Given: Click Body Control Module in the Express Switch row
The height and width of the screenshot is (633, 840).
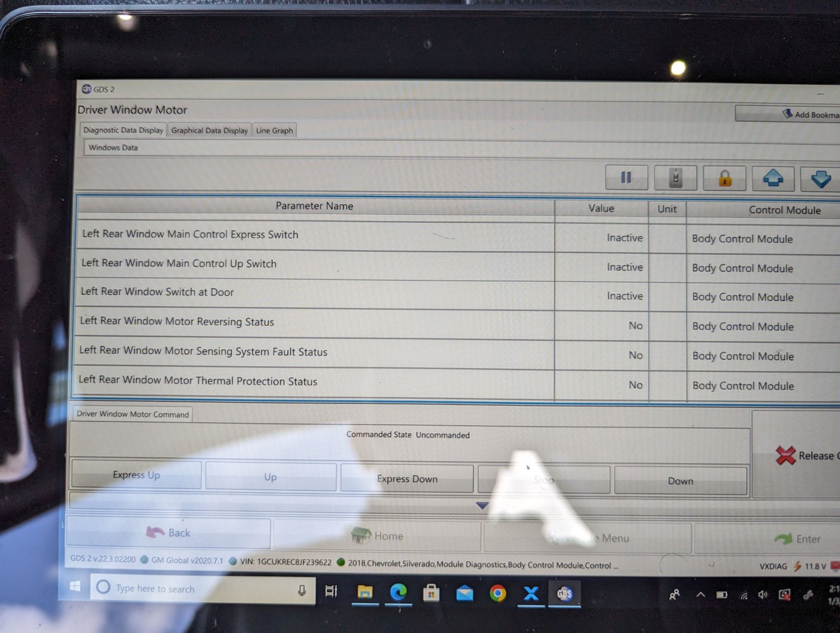Looking at the screenshot, I should point(742,239).
